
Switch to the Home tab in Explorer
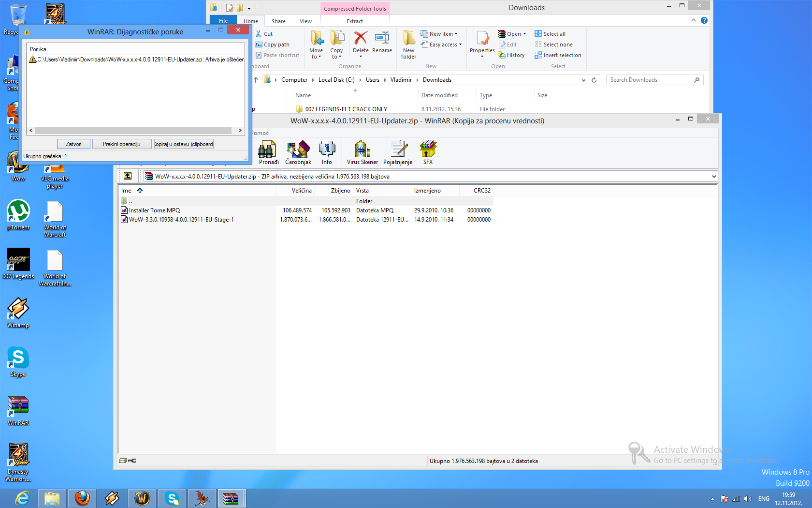pyautogui.click(x=251, y=21)
